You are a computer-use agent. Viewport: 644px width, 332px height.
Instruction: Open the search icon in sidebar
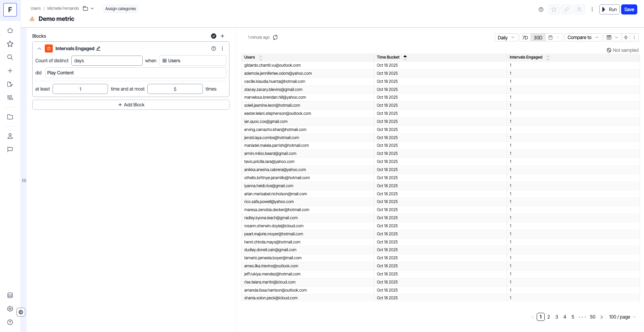(x=10, y=57)
